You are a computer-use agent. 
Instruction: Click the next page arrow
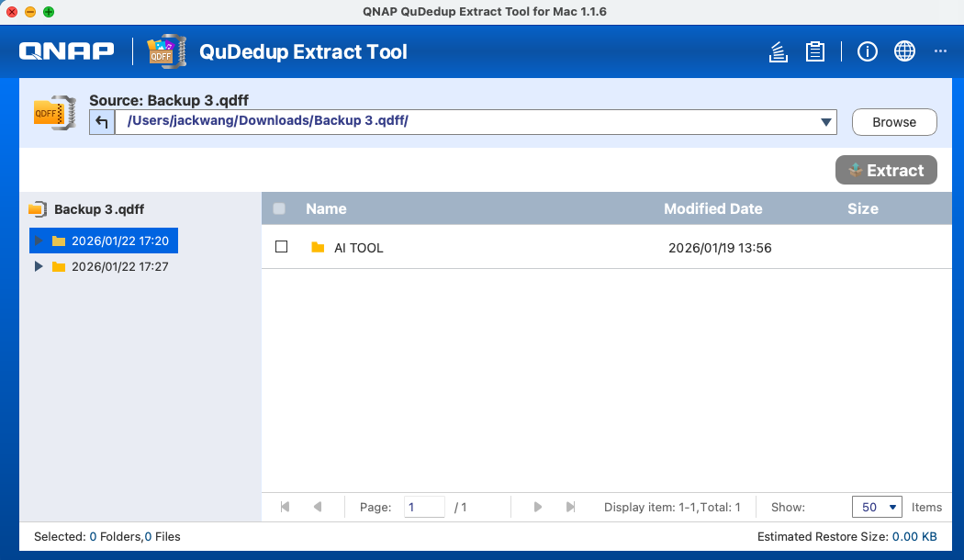538,507
